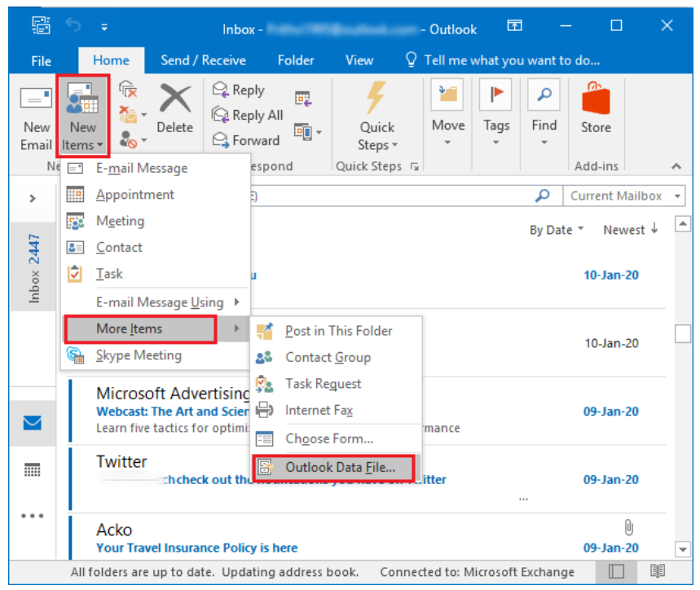700x590 pixels.
Task: Open the New Items dropdown
Action: click(83, 118)
